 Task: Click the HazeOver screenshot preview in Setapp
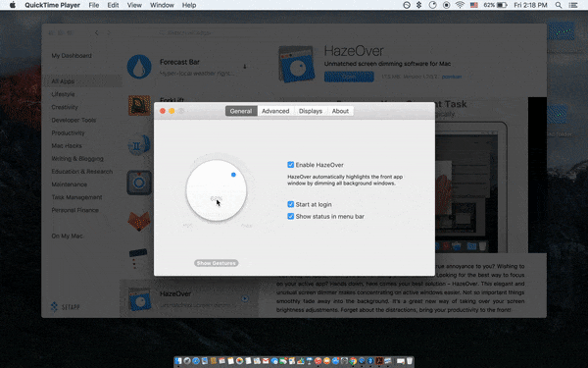470,186
